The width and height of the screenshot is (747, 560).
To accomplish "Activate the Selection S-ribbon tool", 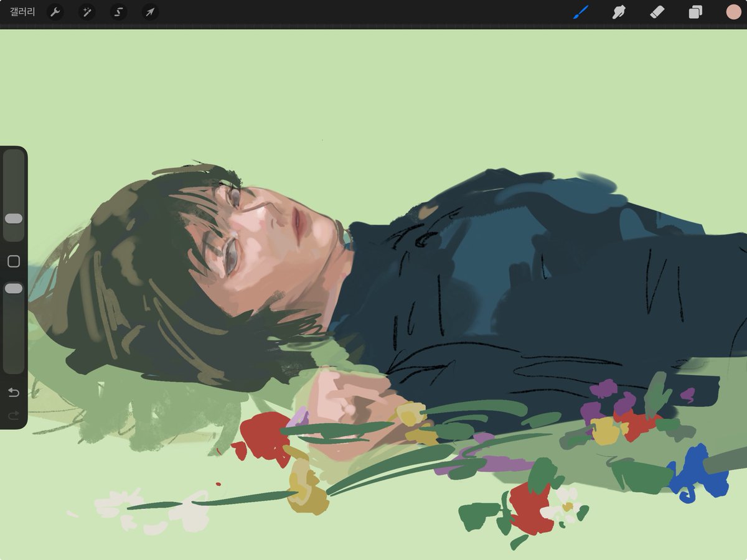I will pyautogui.click(x=118, y=12).
